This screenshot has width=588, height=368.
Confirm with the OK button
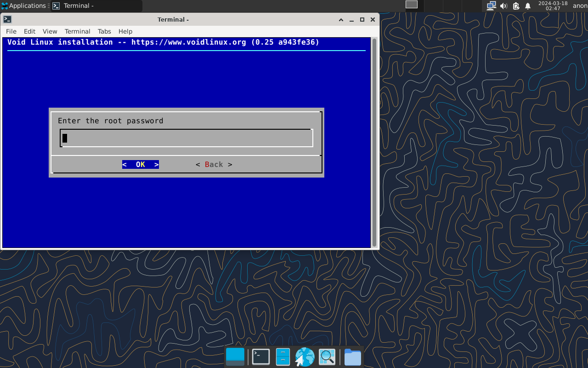(x=141, y=165)
